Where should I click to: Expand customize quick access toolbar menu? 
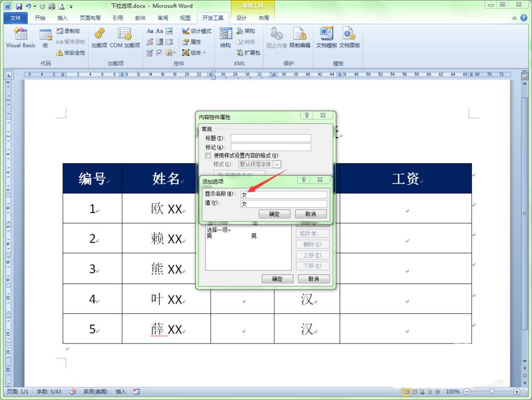tap(71, 6)
